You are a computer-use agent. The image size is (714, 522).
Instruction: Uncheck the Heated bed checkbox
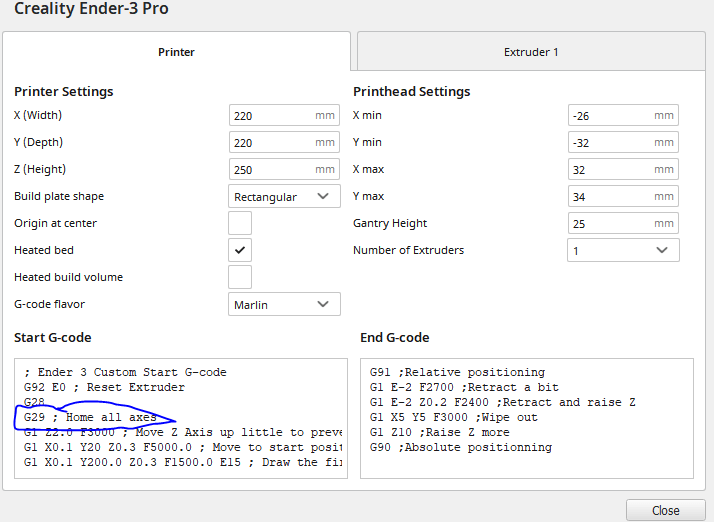240,250
